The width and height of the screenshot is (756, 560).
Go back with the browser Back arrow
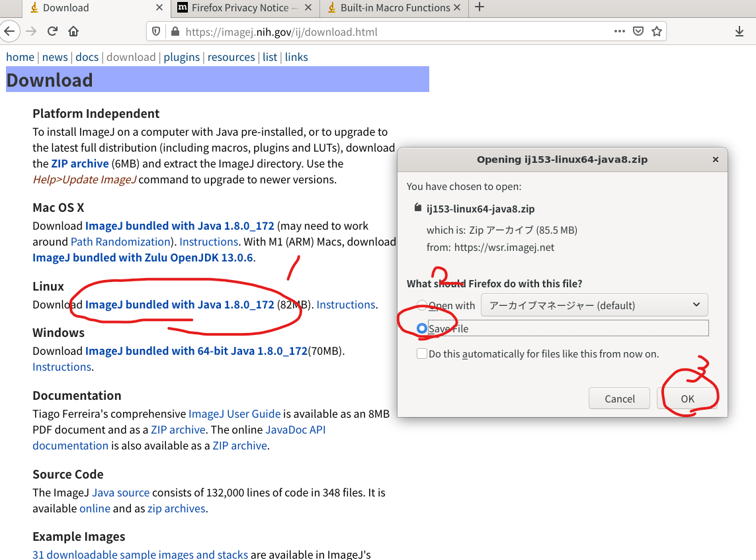click(x=9, y=31)
